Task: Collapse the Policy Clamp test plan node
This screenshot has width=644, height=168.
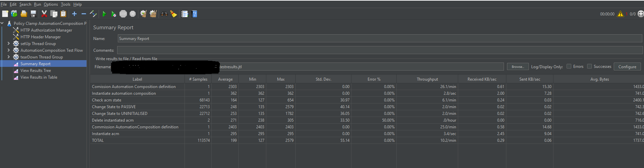Action: pos(2,23)
